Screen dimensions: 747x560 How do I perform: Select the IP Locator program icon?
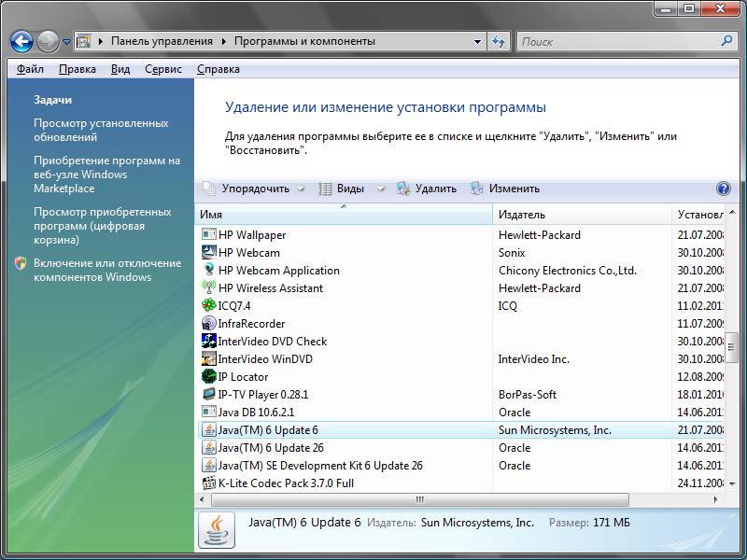(209, 376)
